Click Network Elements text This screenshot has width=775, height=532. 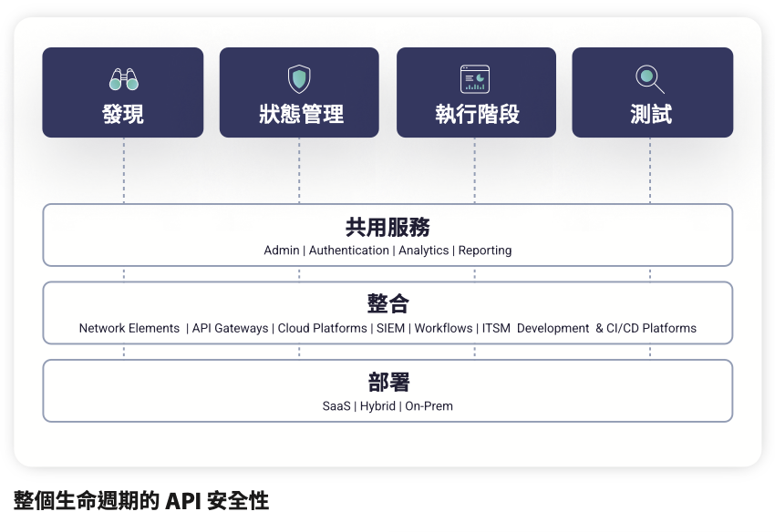tap(129, 328)
